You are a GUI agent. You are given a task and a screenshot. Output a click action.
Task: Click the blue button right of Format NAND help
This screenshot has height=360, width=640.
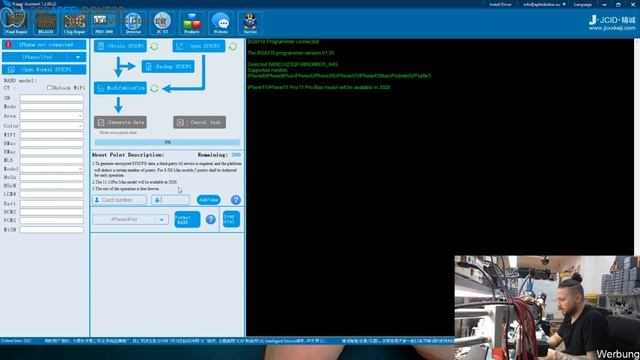coord(231,219)
